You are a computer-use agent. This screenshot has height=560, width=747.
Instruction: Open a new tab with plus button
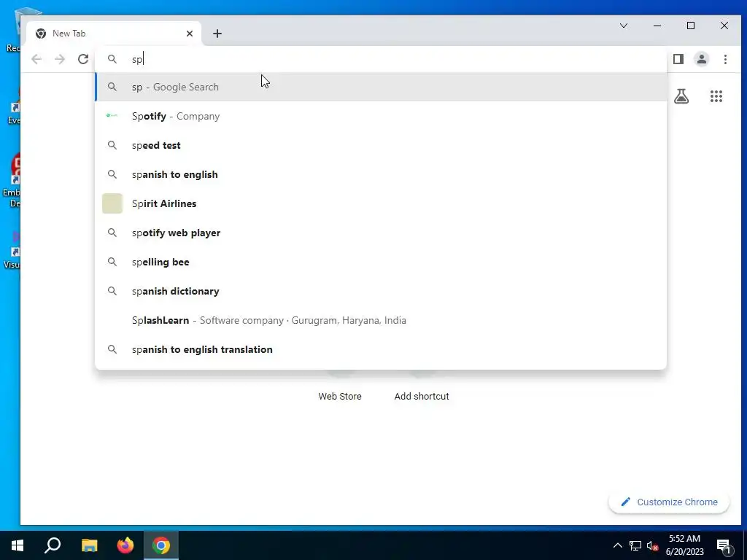click(217, 34)
